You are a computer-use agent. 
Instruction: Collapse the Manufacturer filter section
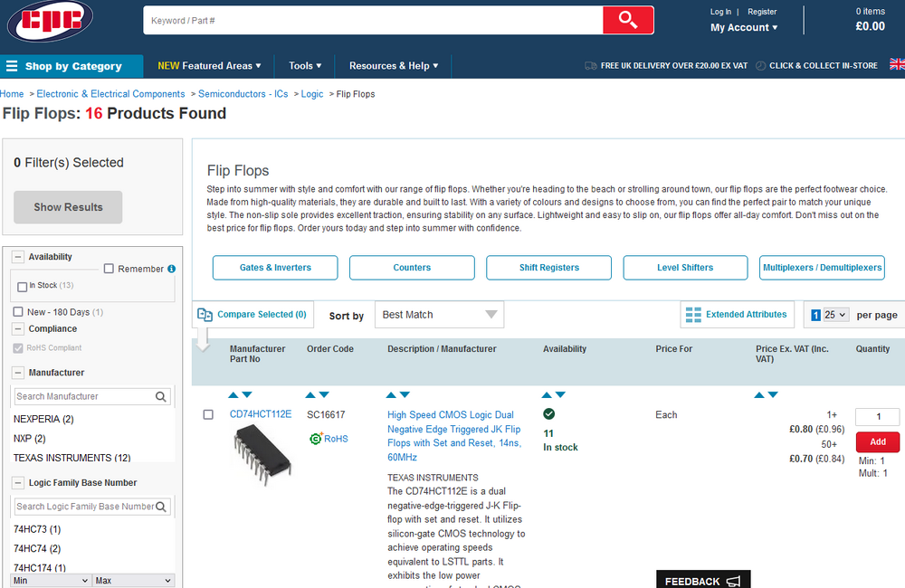pyautogui.click(x=18, y=373)
